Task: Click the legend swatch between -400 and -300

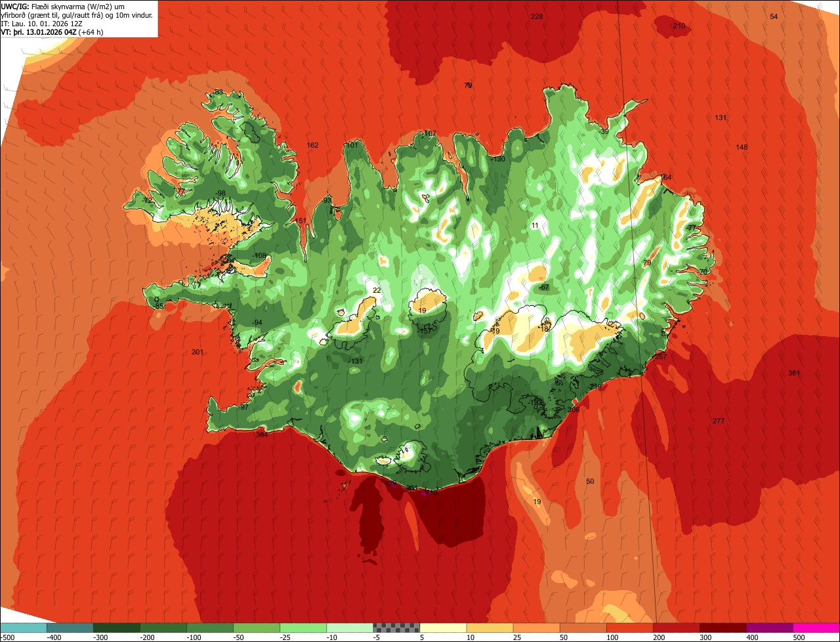Action: 70,628
